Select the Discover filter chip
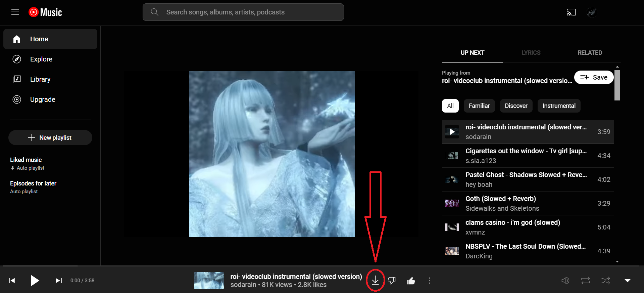Viewport: 644px width, 293px height. (x=516, y=106)
